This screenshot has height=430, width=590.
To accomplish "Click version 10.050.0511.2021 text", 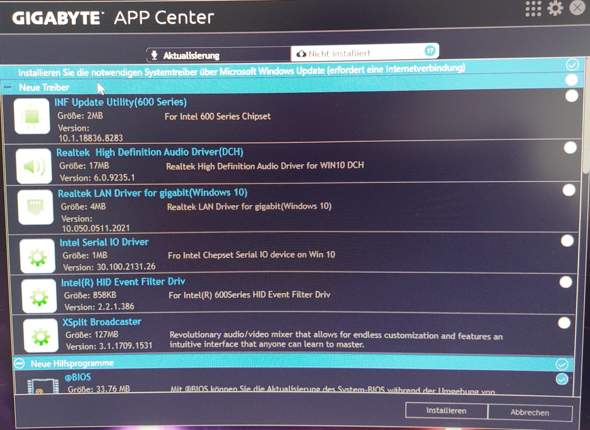I will 96,228.
